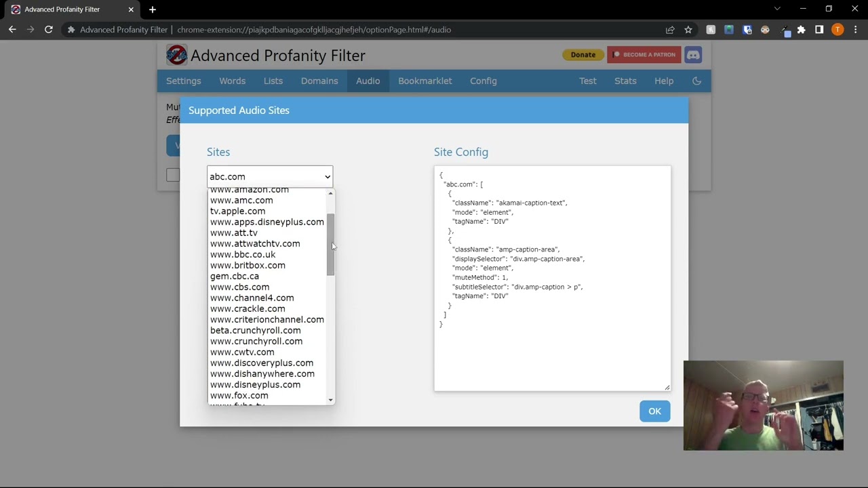Viewport: 868px width, 488px height.
Task: Click the site list scroll-down arrow
Action: pos(330,400)
